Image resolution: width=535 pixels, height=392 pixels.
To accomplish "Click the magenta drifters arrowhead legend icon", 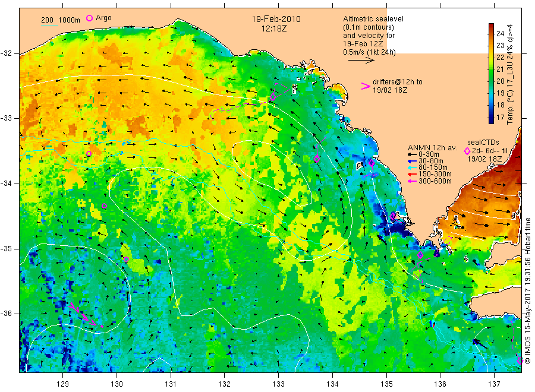I will tap(366, 86).
